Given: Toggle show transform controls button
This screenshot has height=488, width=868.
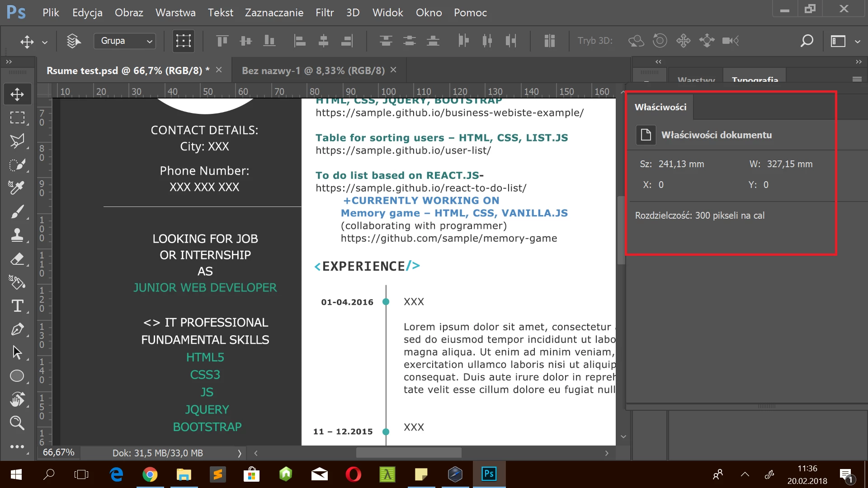Looking at the screenshot, I should coord(183,41).
